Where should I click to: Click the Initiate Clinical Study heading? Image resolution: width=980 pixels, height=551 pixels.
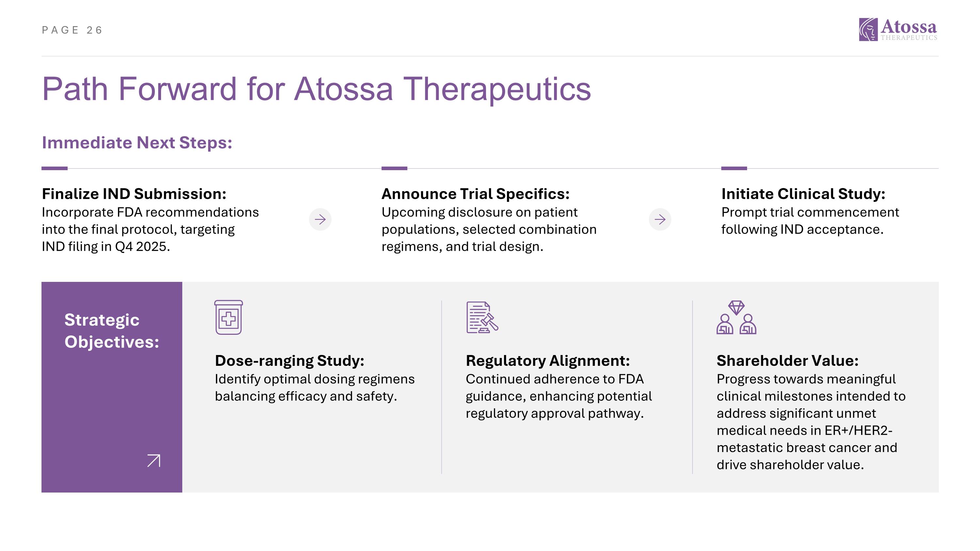click(803, 194)
